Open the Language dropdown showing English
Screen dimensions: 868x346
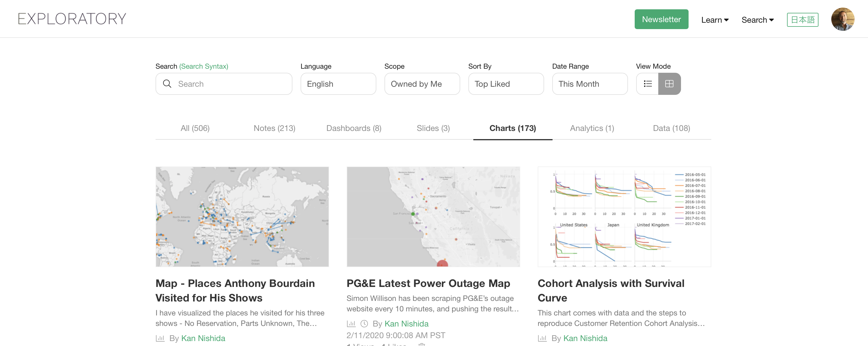click(338, 84)
